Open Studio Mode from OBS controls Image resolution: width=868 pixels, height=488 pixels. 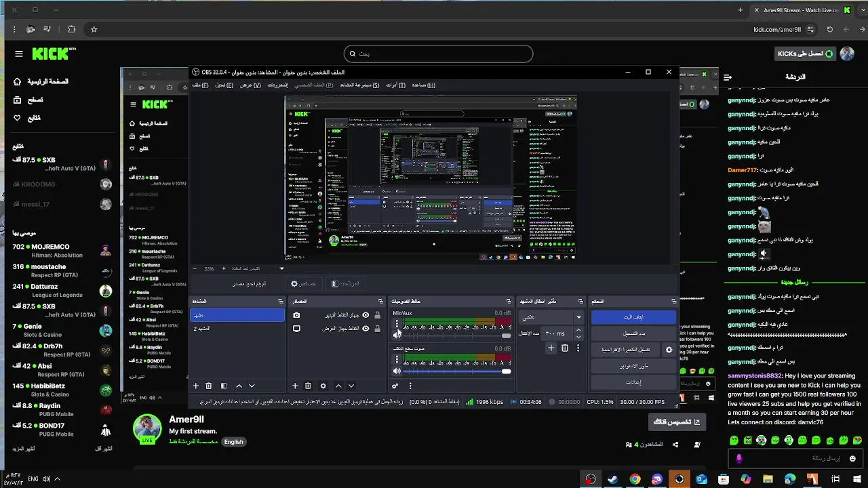(x=633, y=366)
